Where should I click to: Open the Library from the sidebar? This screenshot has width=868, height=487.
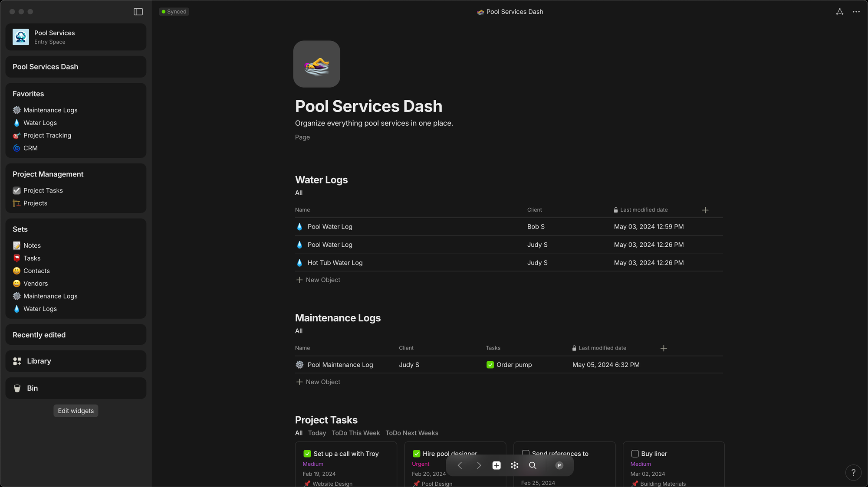pyautogui.click(x=39, y=361)
